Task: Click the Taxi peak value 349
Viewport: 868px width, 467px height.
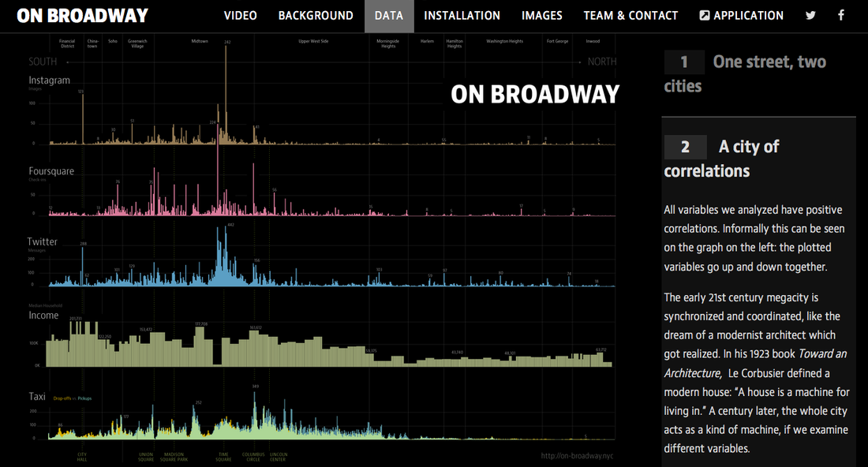Action: click(x=255, y=387)
